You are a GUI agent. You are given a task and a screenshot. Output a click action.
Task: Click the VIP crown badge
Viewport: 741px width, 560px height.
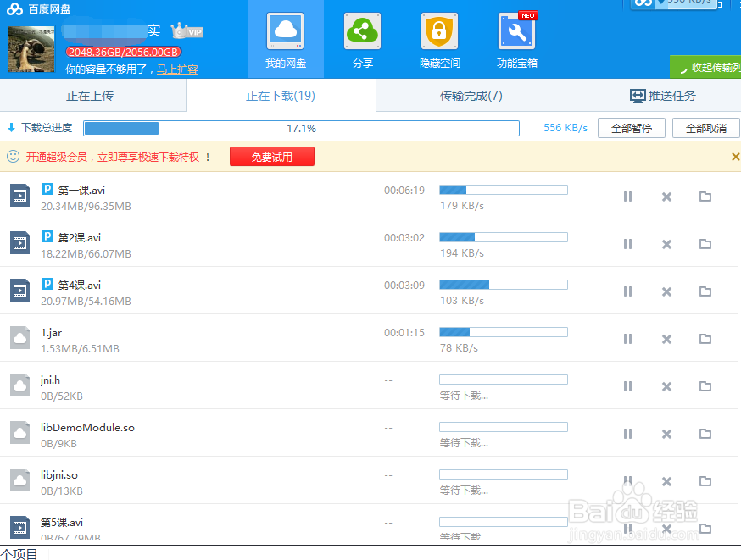tap(187, 31)
